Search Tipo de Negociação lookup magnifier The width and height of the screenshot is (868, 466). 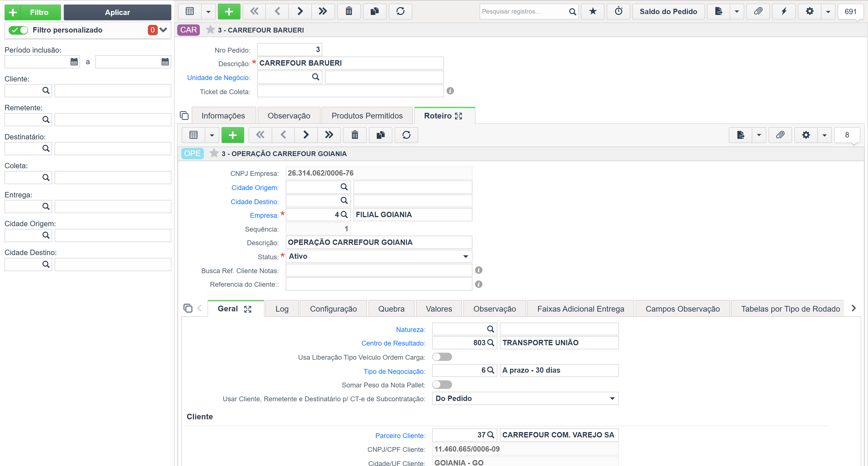[x=491, y=371]
